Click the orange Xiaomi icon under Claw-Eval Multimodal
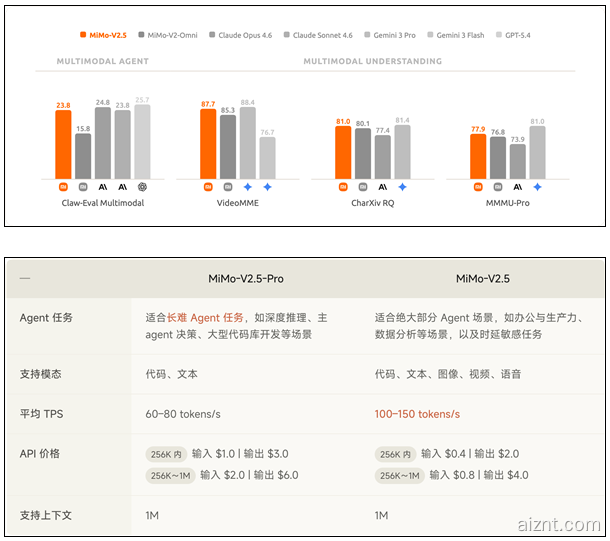 [x=63, y=186]
